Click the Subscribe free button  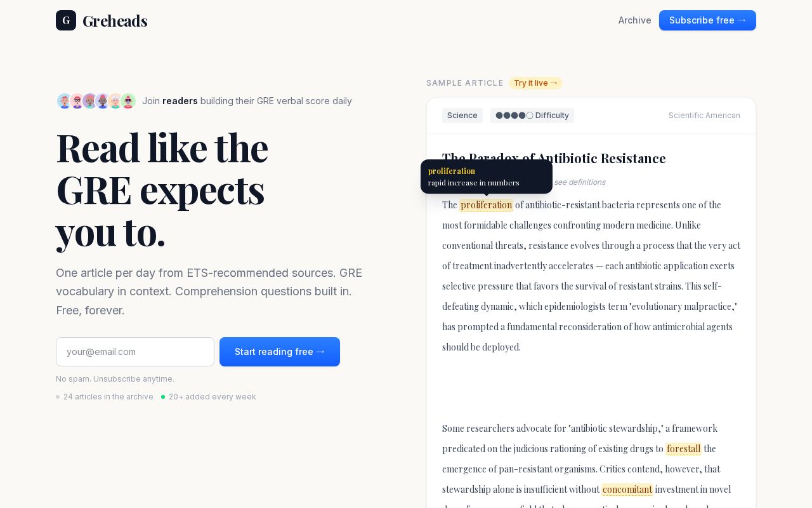click(x=707, y=20)
